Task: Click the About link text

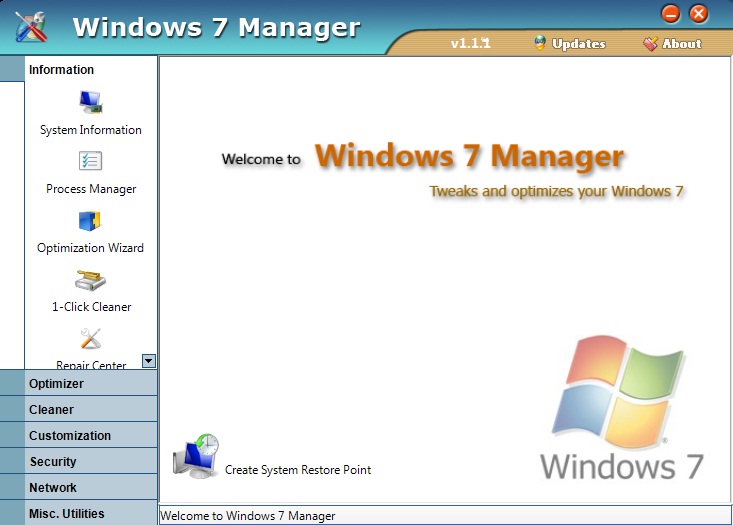Action: 682,43
